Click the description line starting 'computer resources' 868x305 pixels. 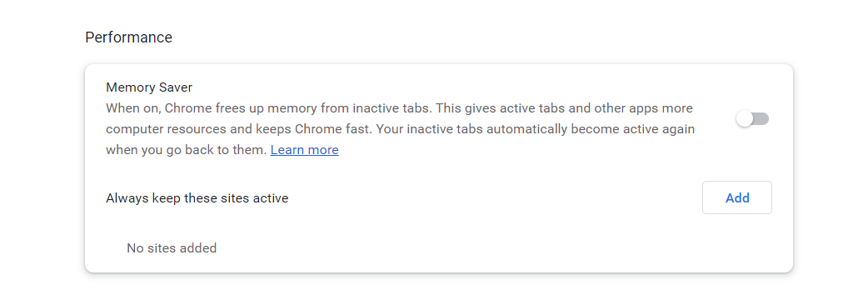coord(400,129)
